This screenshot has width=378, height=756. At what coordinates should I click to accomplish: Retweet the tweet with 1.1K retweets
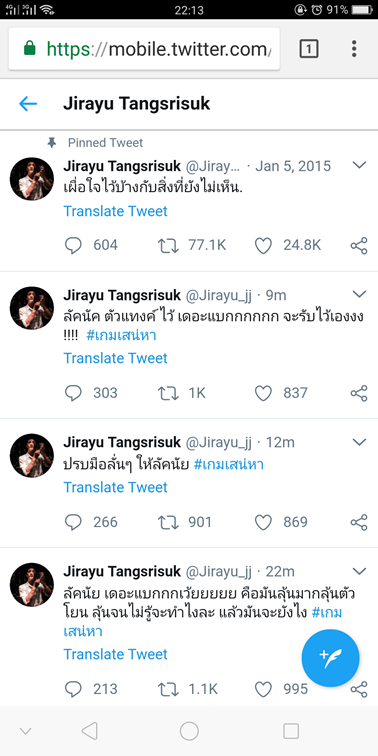pos(168,689)
